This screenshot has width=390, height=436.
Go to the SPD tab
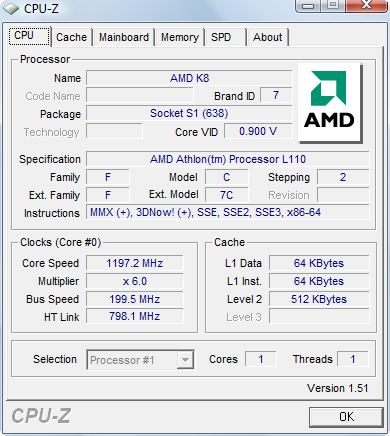click(221, 37)
